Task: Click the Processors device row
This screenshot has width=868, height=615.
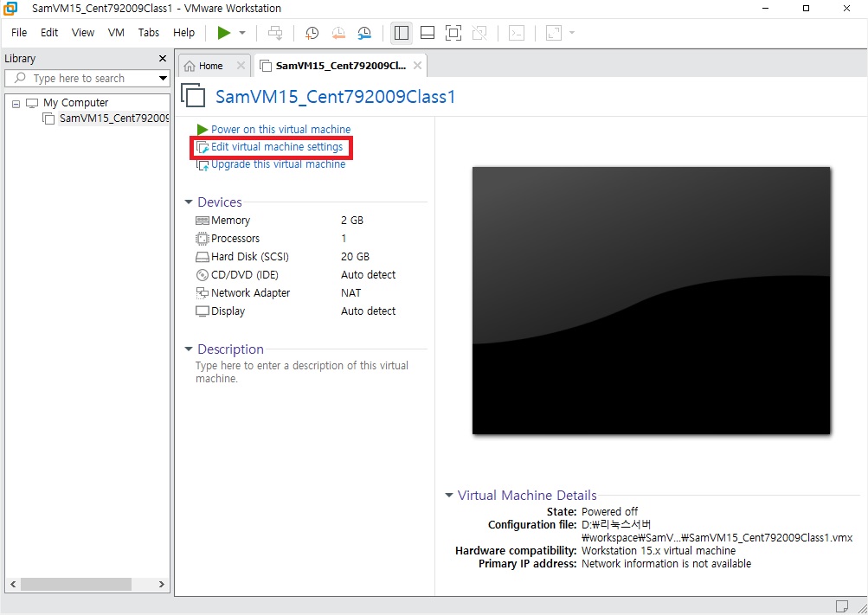Action: pos(296,239)
